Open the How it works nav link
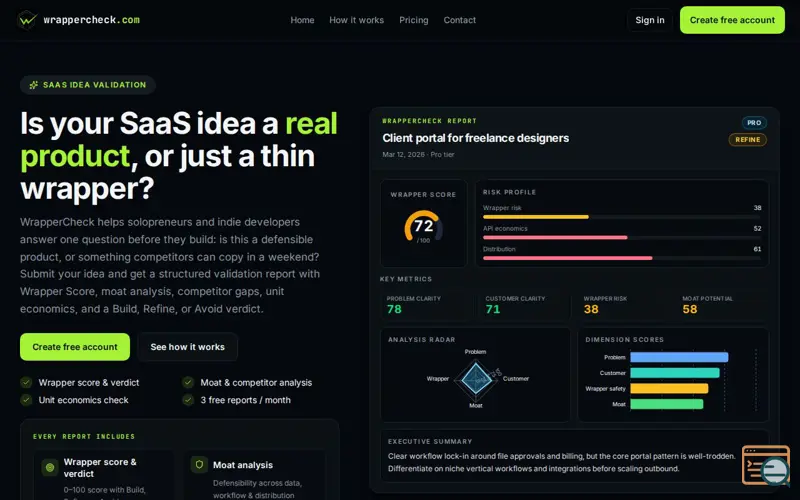The height and width of the screenshot is (500, 800). pos(356,20)
